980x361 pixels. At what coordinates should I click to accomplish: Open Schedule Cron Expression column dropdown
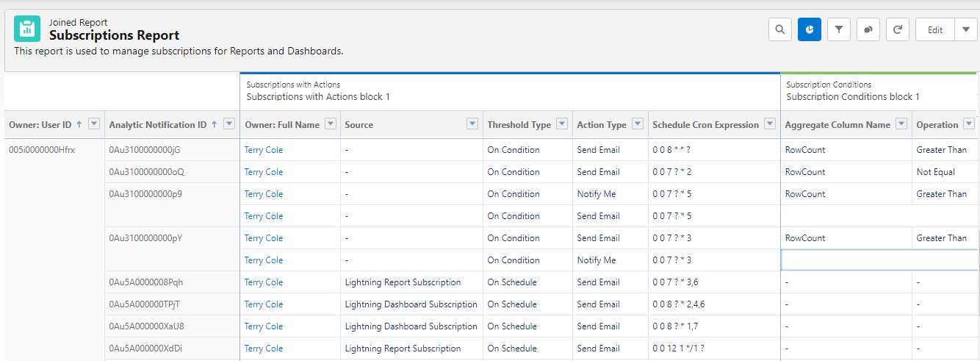tap(770, 124)
